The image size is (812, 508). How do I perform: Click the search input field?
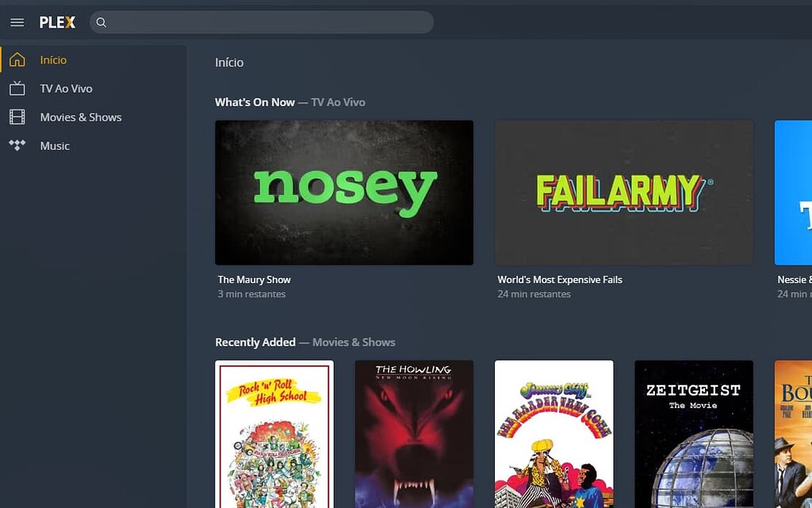(x=262, y=23)
